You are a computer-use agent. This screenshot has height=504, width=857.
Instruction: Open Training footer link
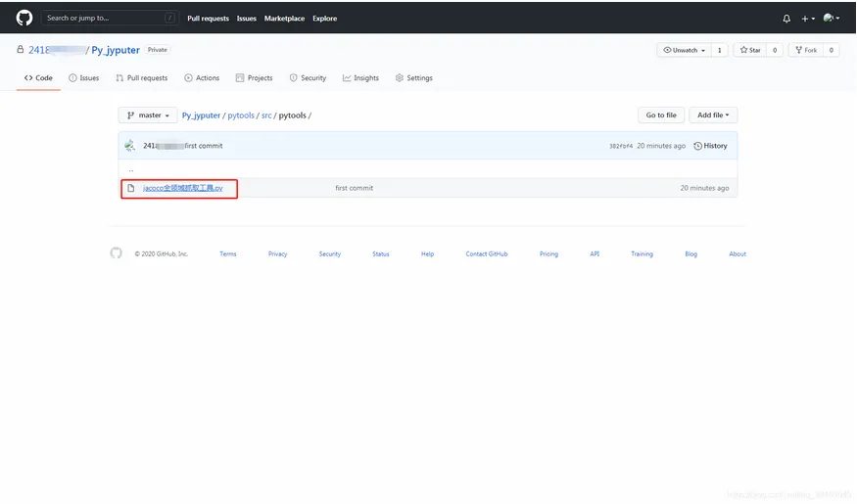click(x=642, y=253)
